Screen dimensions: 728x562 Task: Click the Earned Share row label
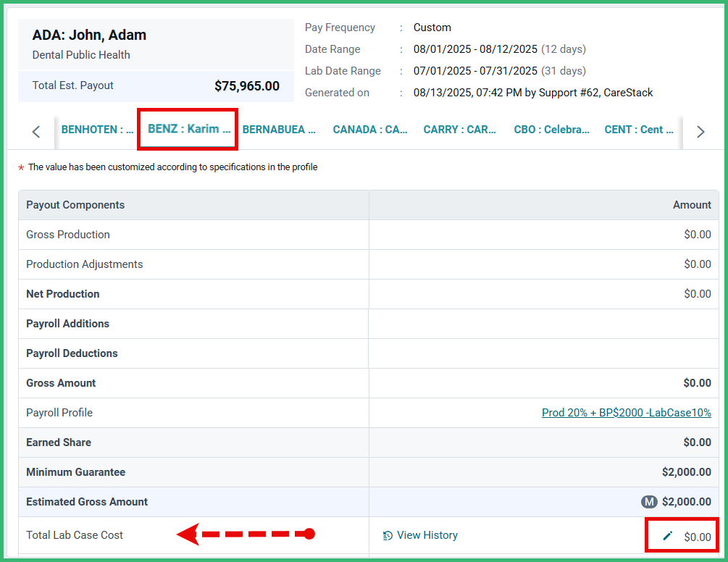click(x=59, y=443)
